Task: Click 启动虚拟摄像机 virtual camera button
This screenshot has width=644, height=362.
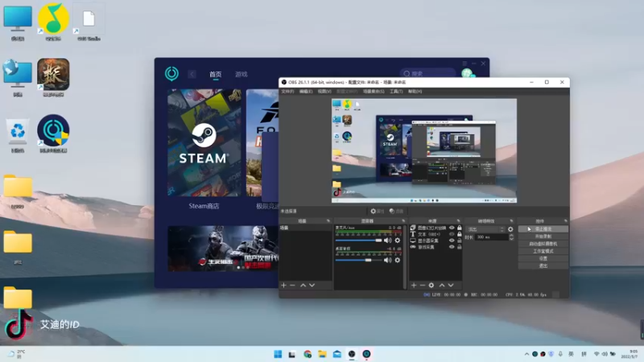Action: [x=543, y=244]
